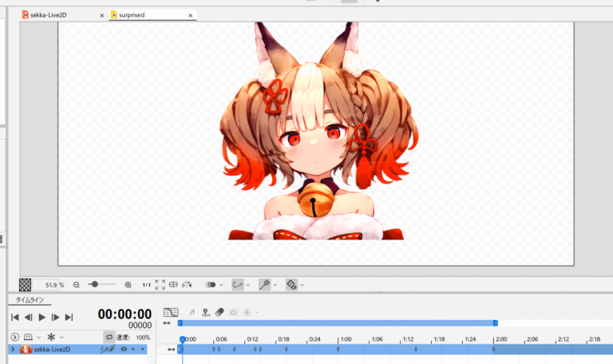Viewport: 613px width, 364px height.
Task: Open the dropdown next to record icon
Action: click(257, 312)
